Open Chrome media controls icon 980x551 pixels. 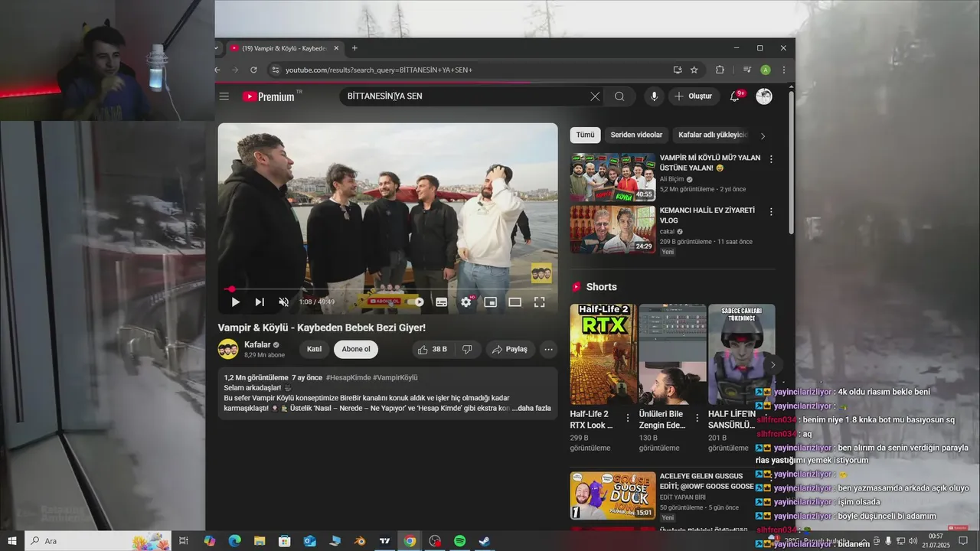747,70
